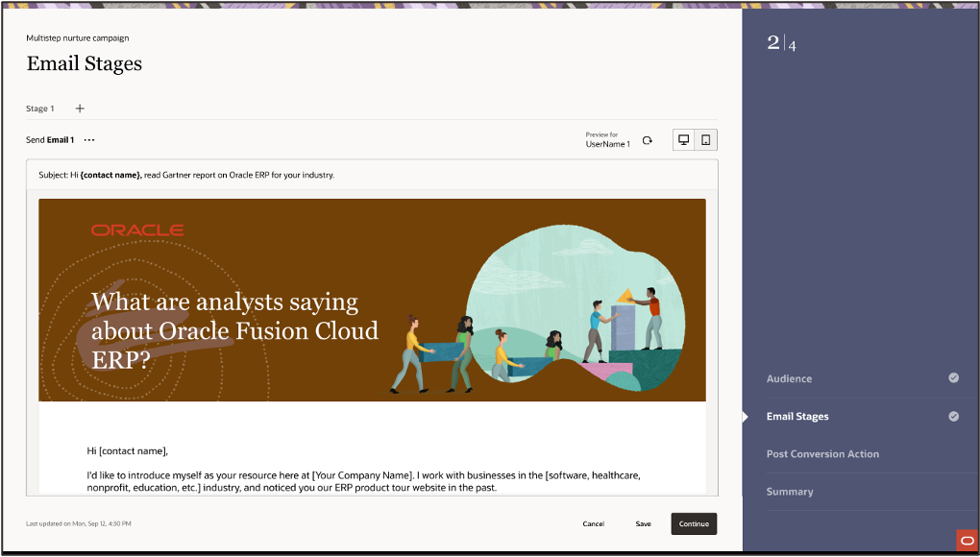Click the 'Last updated on Mon, Sep 12' text

coord(79,524)
